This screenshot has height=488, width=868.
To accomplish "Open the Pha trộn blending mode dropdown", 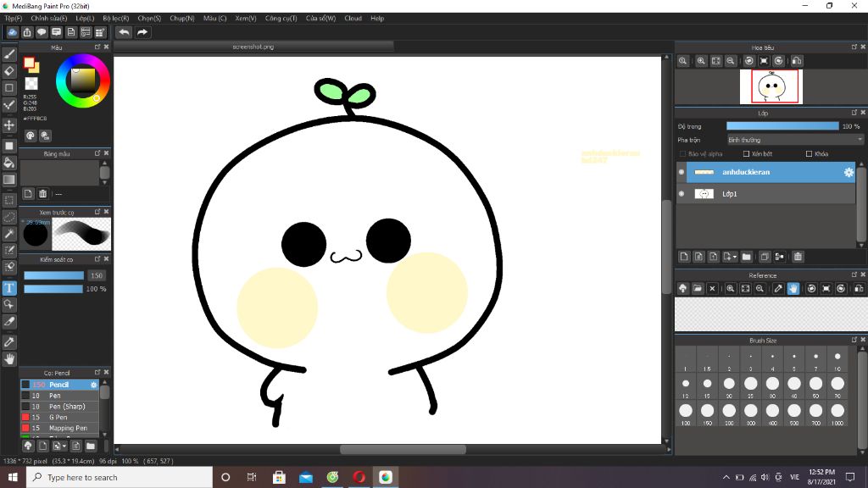I will (794, 140).
